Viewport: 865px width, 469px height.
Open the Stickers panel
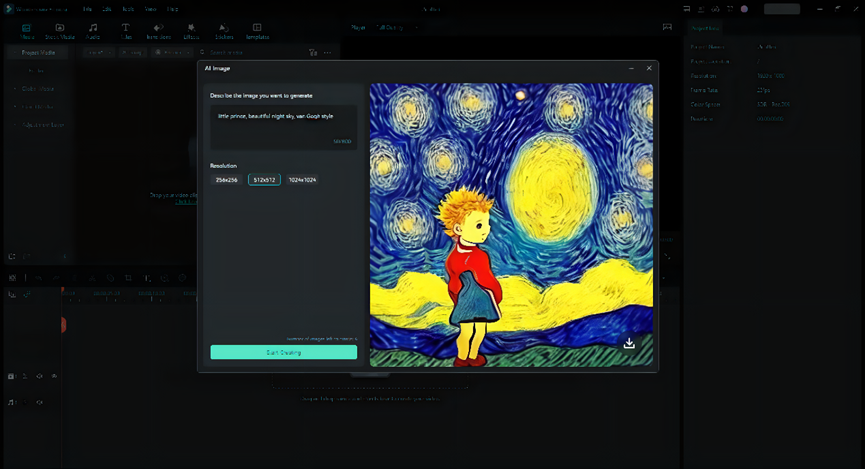(224, 31)
